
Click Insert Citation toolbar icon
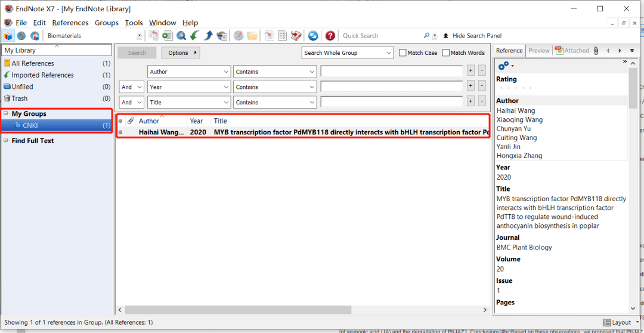coord(269,36)
